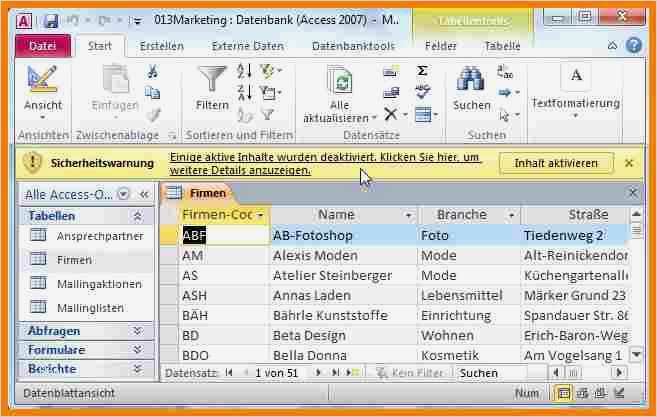Viewport: 657px width, 417px height.
Task: Expand the Abfragen group
Action: coord(137,331)
